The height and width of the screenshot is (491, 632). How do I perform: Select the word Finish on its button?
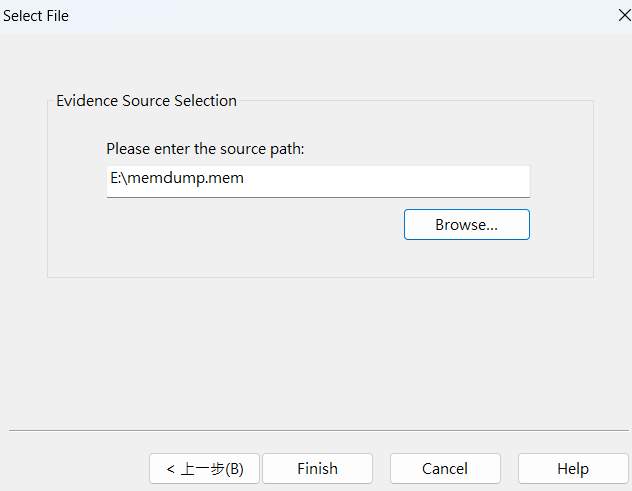[x=317, y=468]
